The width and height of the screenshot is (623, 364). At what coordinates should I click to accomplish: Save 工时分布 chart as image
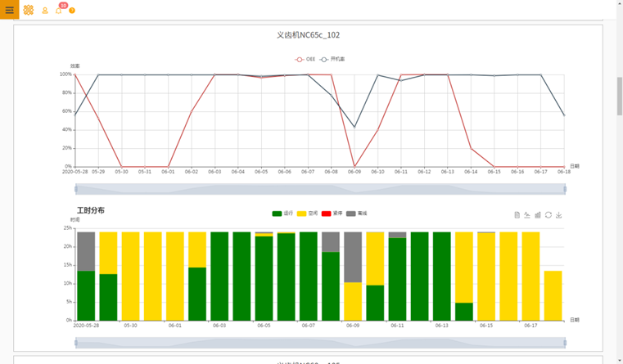[x=559, y=215]
